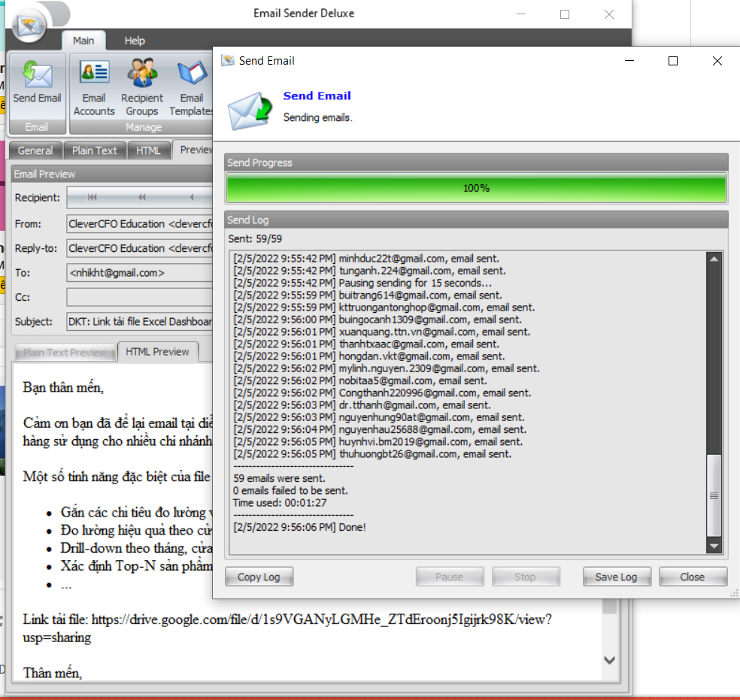Open the HTML editor tab
740x700 pixels.
point(148,150)
